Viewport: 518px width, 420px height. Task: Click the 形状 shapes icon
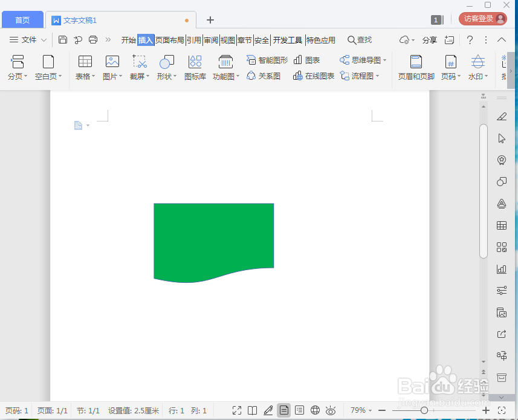[x=166, y=62]
